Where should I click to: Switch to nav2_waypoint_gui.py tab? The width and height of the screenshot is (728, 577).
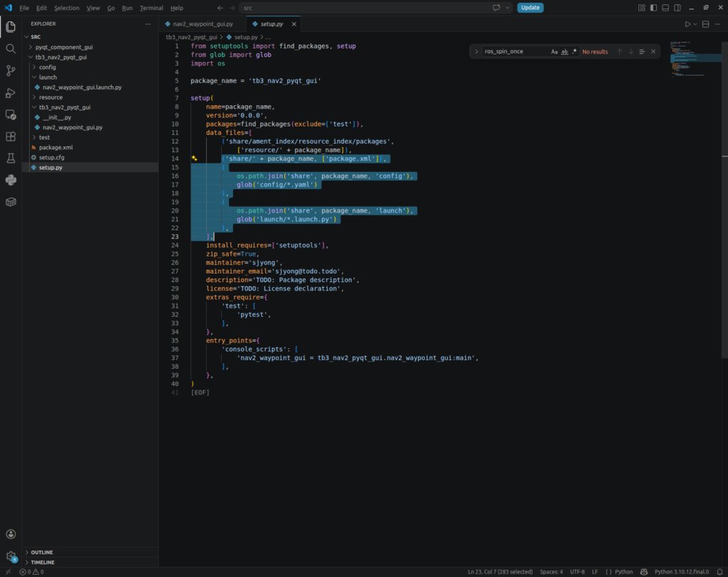pos(203,23)
